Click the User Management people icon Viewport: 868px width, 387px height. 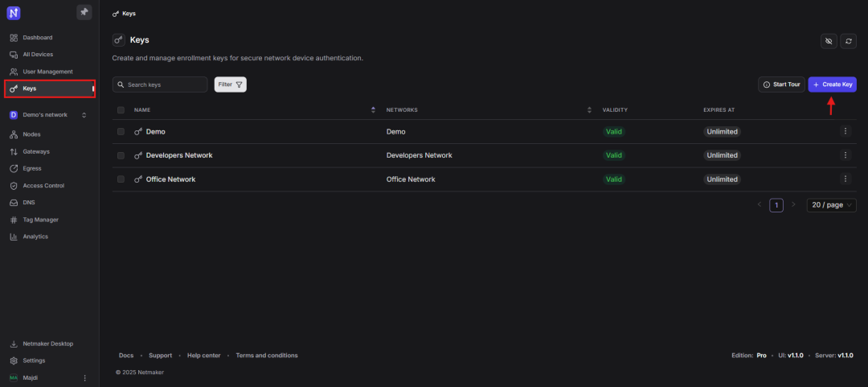14,72
